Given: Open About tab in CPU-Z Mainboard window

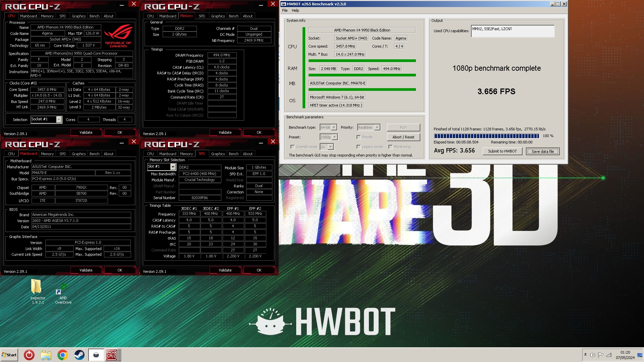Looking at the screenshot, I should click(108, 154).
